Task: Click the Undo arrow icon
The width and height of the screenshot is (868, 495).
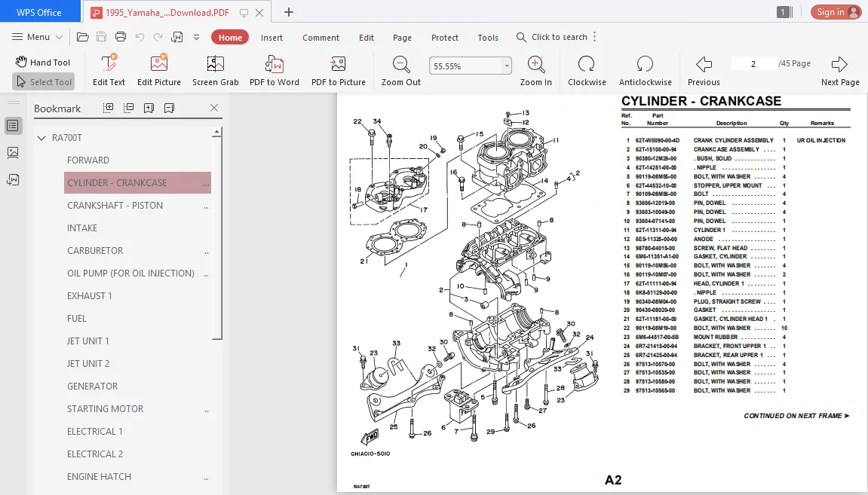Action: [x=140, y=37]
